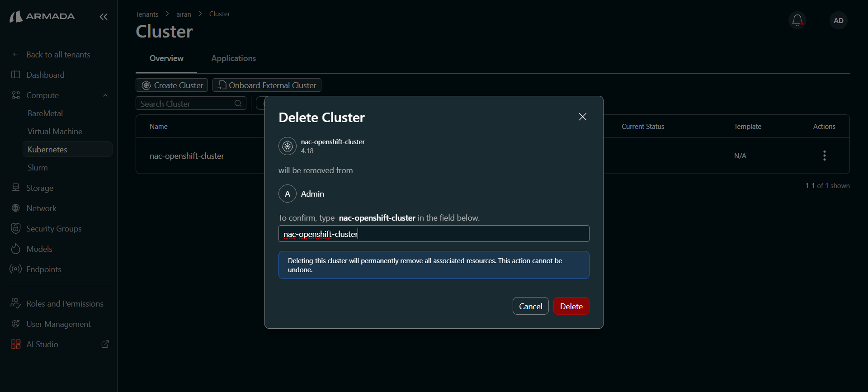The height and width of the screenshot is (392, 868).
Task: Click Tenants breadcrumb
Action: point(147,14)
